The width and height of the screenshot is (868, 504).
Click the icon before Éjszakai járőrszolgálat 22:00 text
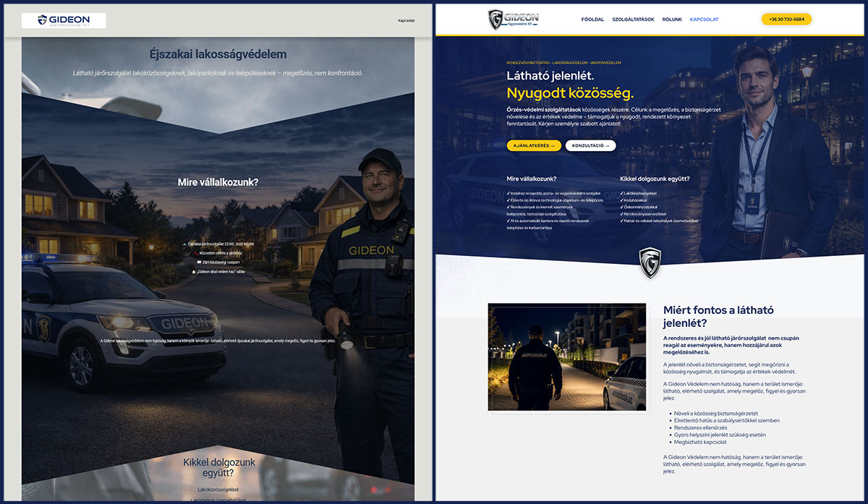[184, 244]
